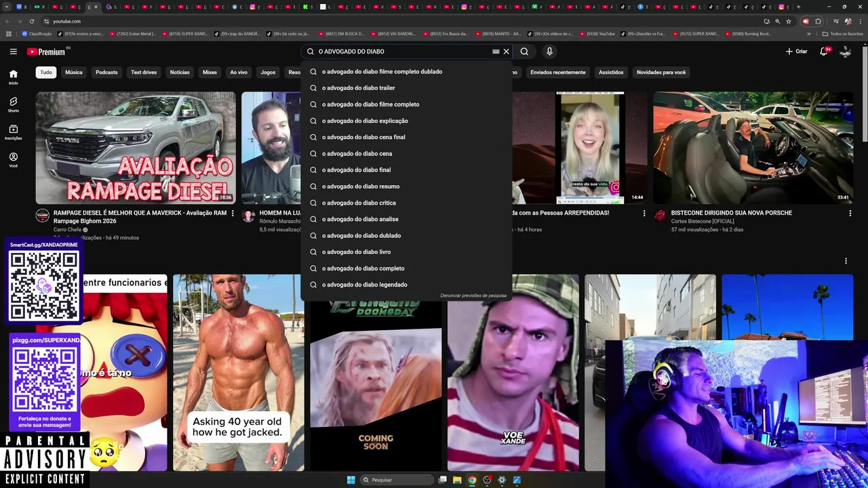
Task: Select the Jogos filter chip
Action: click(268, 73)
